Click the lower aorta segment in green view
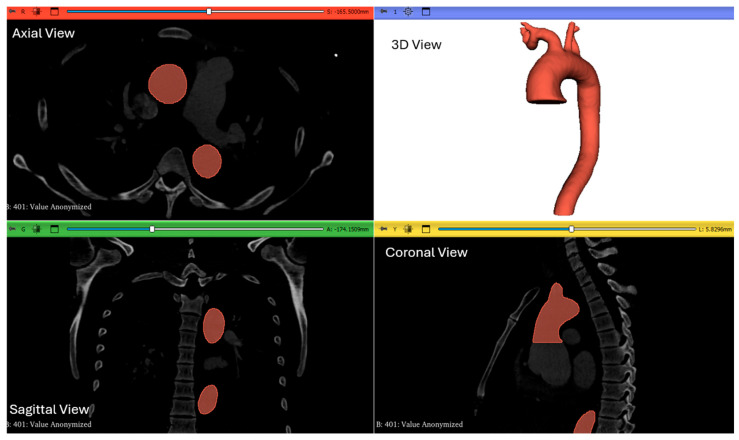Viewport: 739px width, 440px height. click(x=208, y=399)
